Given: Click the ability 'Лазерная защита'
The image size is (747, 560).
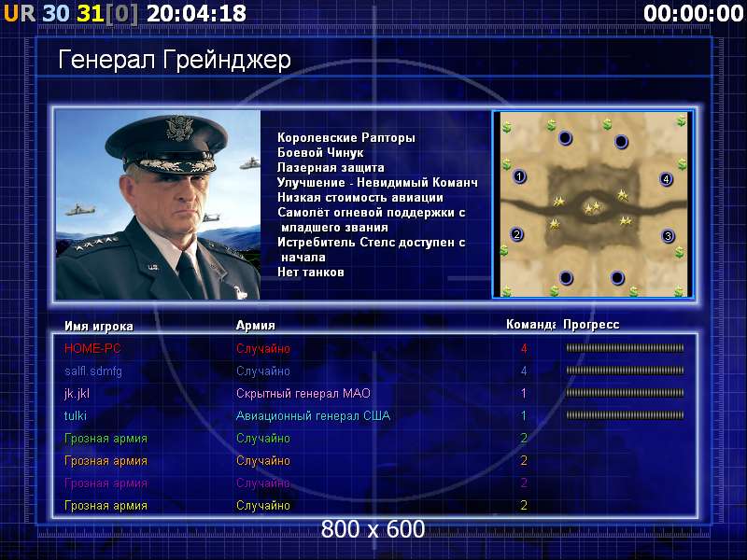Looking at the screenshot, I should point(331,168).
